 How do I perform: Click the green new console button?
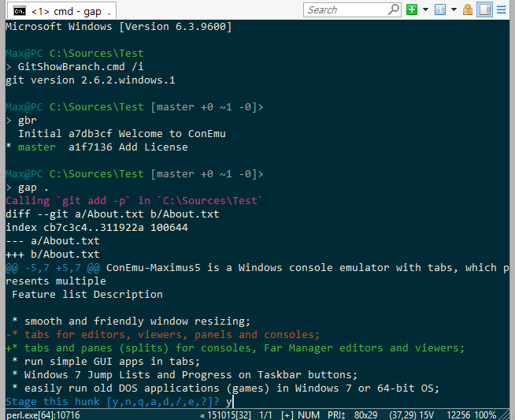(x=412, y=10)
